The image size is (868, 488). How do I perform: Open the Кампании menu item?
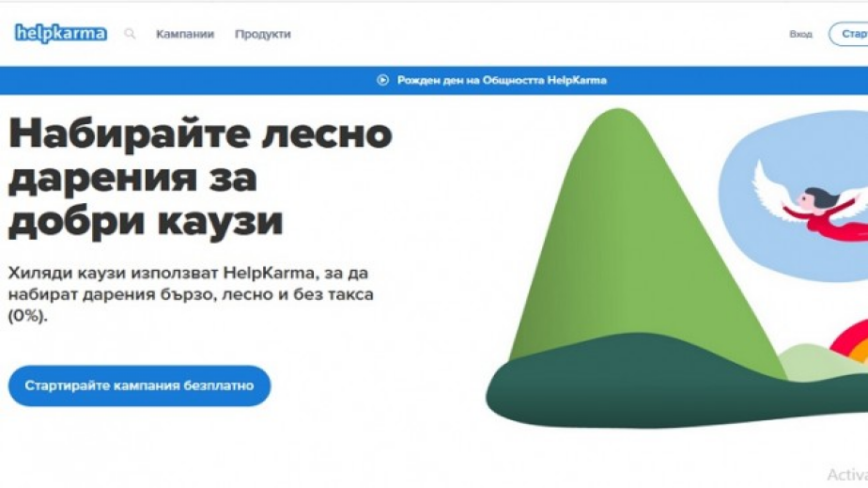[x=184, y=34]
